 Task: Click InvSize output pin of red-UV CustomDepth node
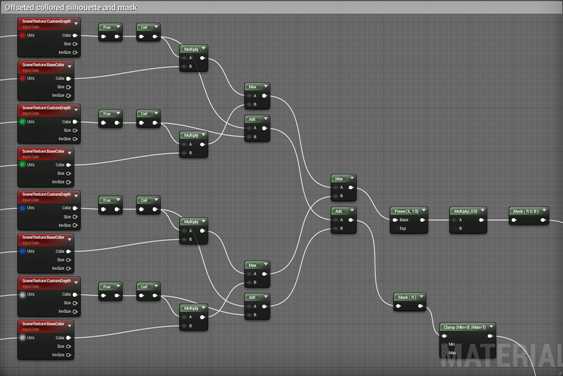click(x=75, y=52)
